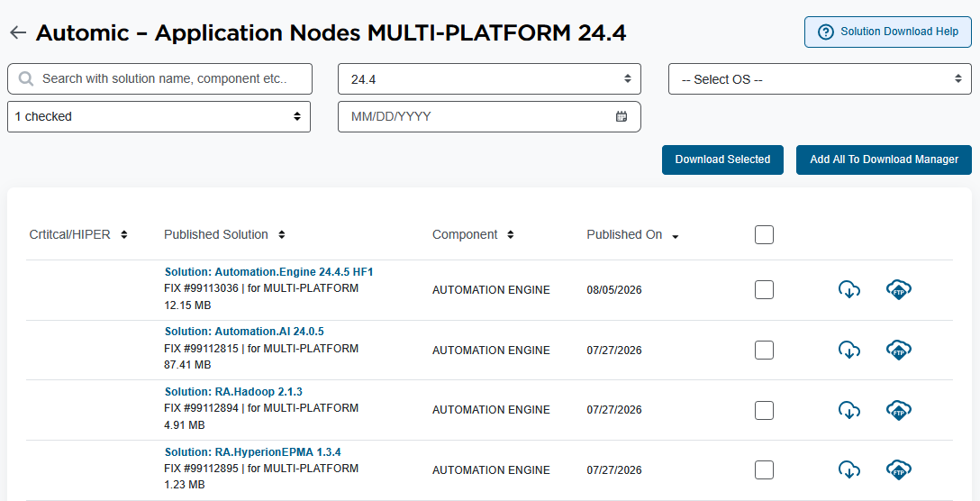Click AUTOMATION ENGINE in Automation.Engine HF1 row
The width and height of the screenshot is (980, 501).
tap(491, 290)
